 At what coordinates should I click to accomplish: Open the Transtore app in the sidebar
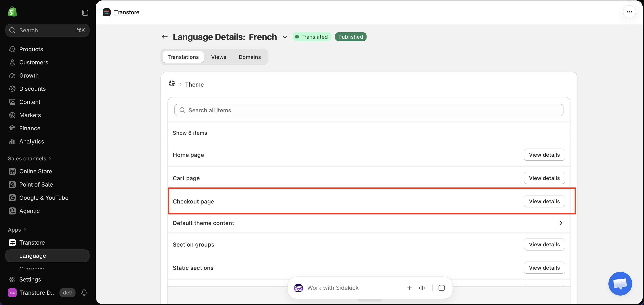click(32, 242)
